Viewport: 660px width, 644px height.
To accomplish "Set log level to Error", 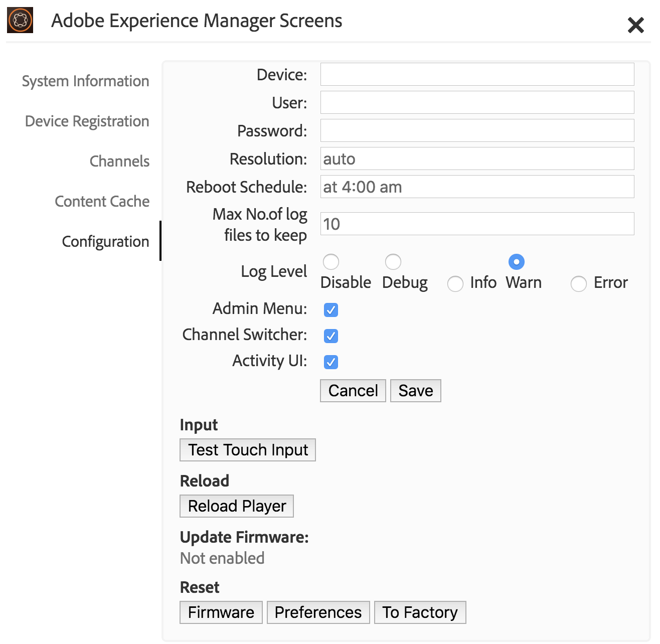I will (579, 284).
